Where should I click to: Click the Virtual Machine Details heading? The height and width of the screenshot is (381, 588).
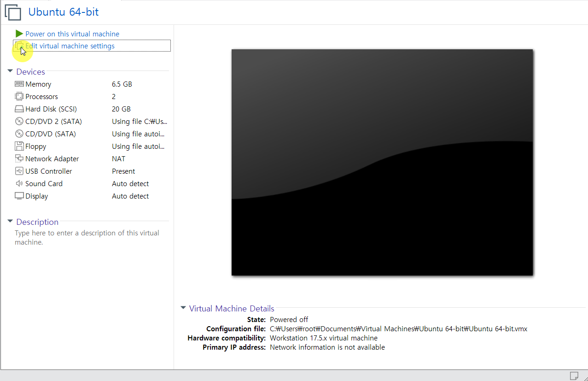pos(232,309)
